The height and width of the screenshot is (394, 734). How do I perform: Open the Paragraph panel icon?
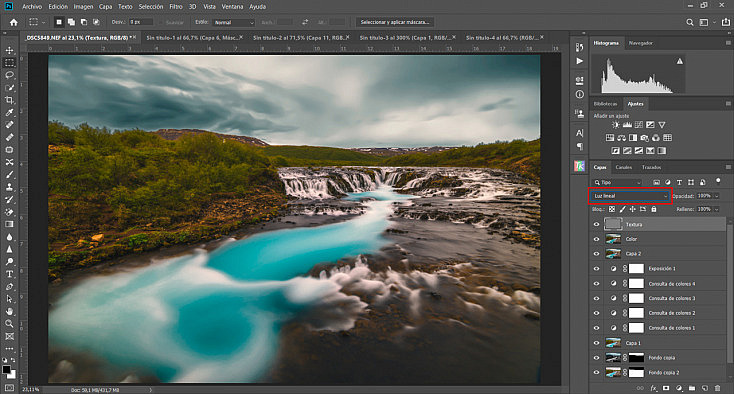pyautogui.click(x=580, y=146)
